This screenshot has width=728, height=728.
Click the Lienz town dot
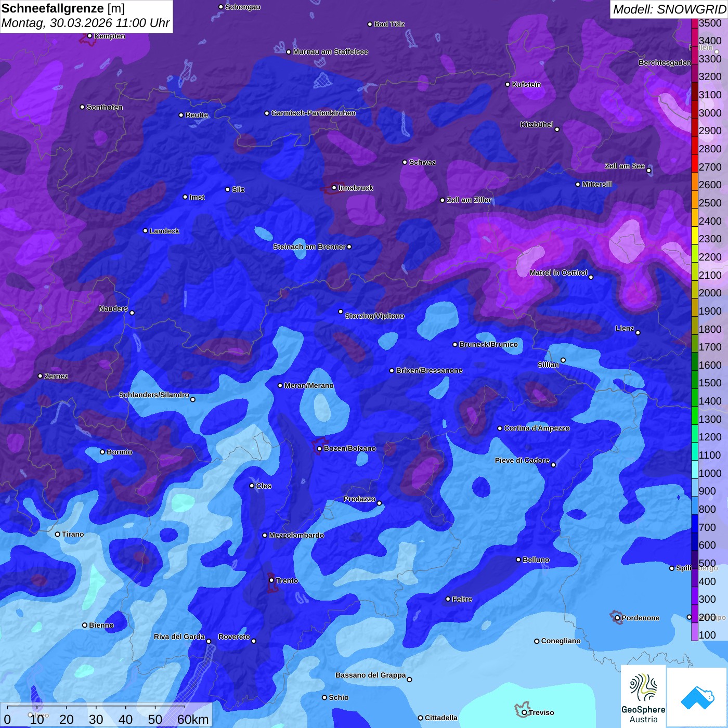point(638,333)
